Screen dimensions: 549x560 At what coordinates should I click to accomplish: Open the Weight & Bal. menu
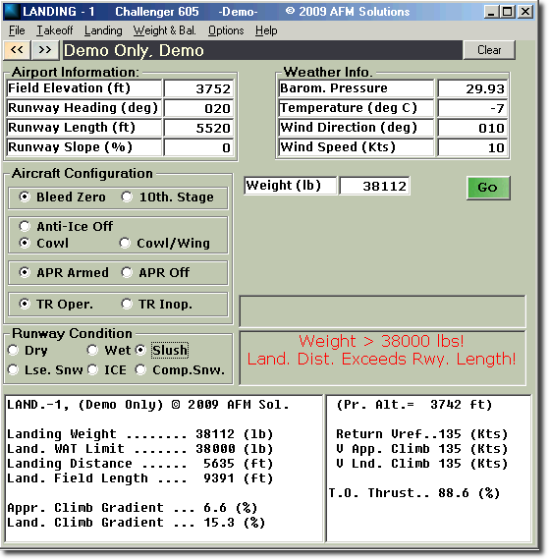165,31
